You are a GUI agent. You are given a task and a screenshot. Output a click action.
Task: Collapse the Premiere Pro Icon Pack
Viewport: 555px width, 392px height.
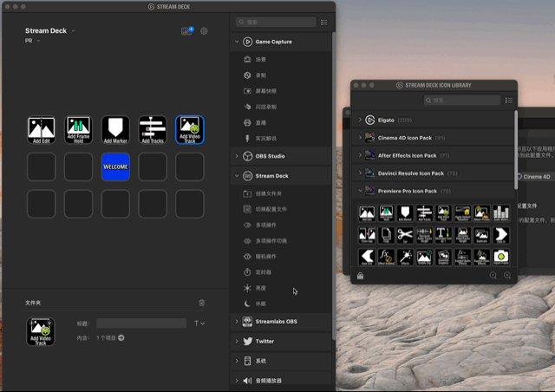[x=360, y=191]
